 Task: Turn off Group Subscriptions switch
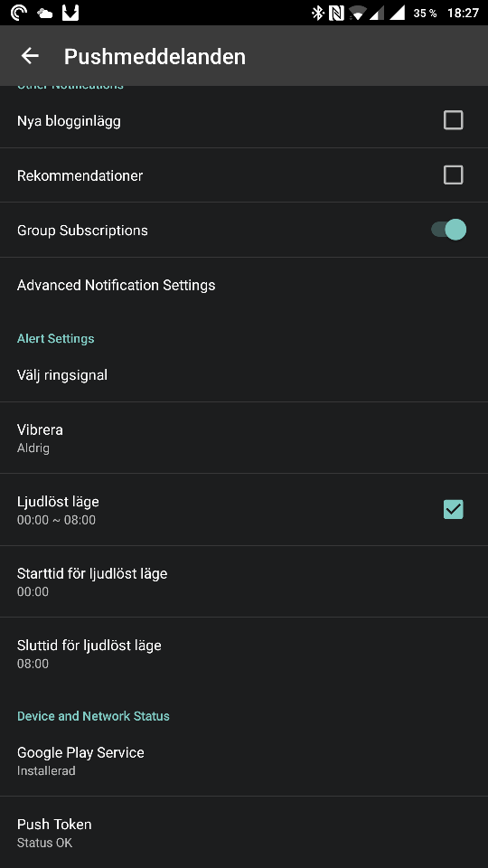pos(449,229)
